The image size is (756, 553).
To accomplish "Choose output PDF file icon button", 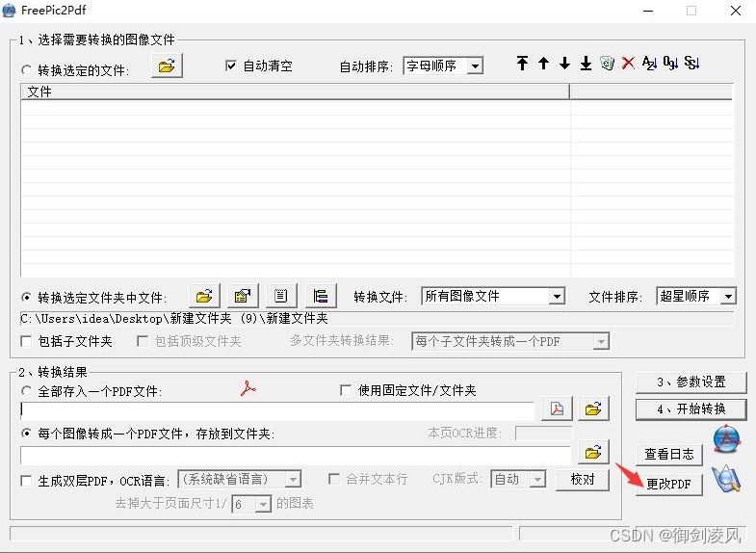I will 557,408.
